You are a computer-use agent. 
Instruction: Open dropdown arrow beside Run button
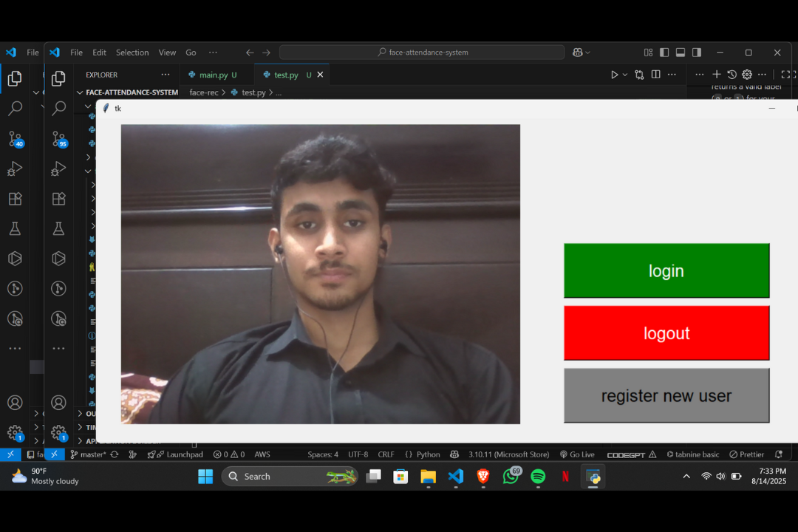tap(625, 75)
